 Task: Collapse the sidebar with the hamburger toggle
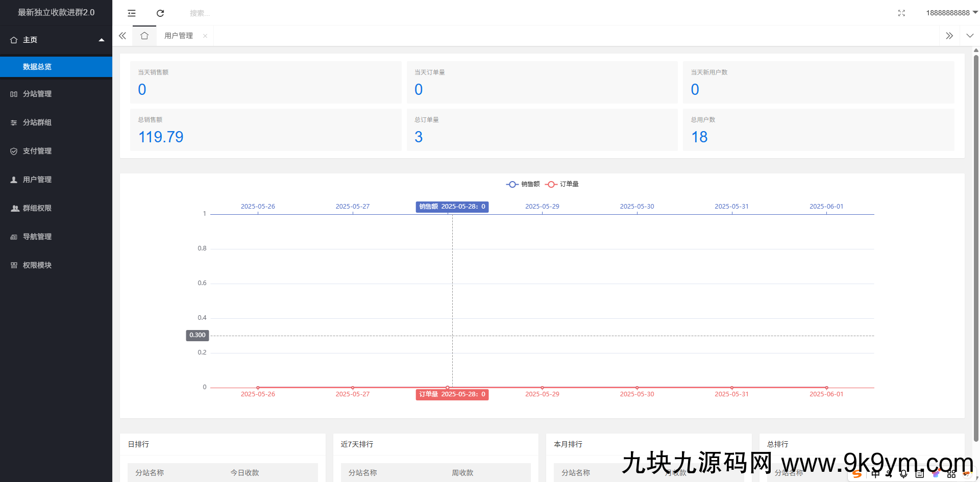pyautogui.click(x=131, y=13)
